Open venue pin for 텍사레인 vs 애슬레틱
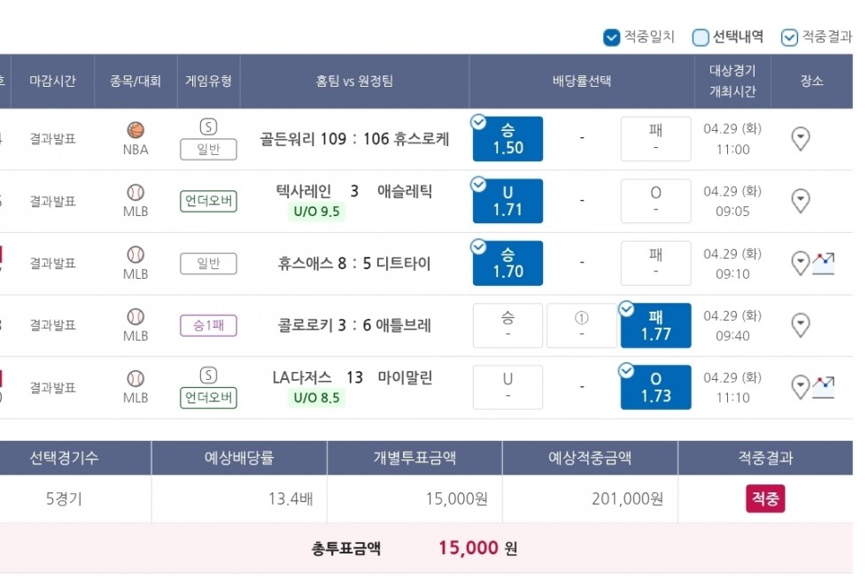 801,200
